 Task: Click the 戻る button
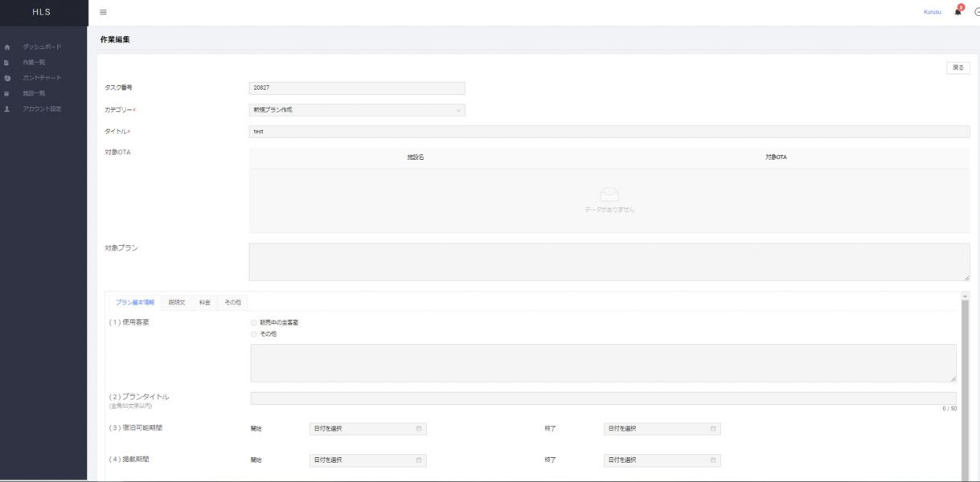pos(957,68)
